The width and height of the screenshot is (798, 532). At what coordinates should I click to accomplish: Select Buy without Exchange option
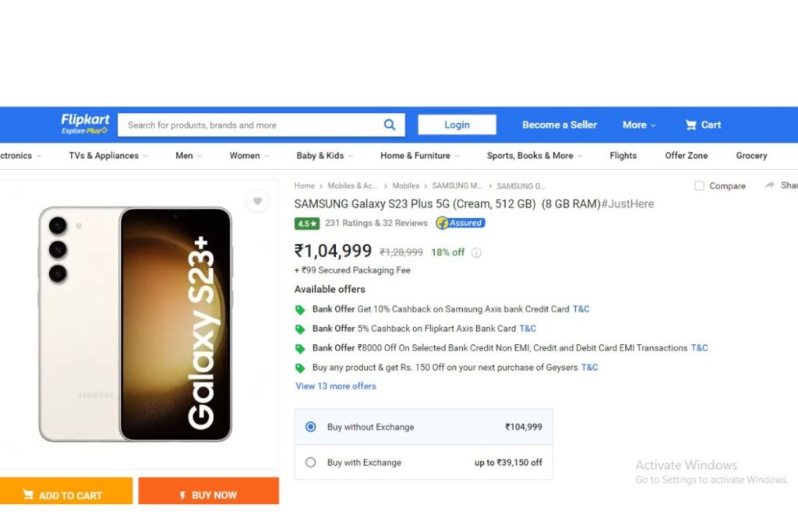(311, 427)
